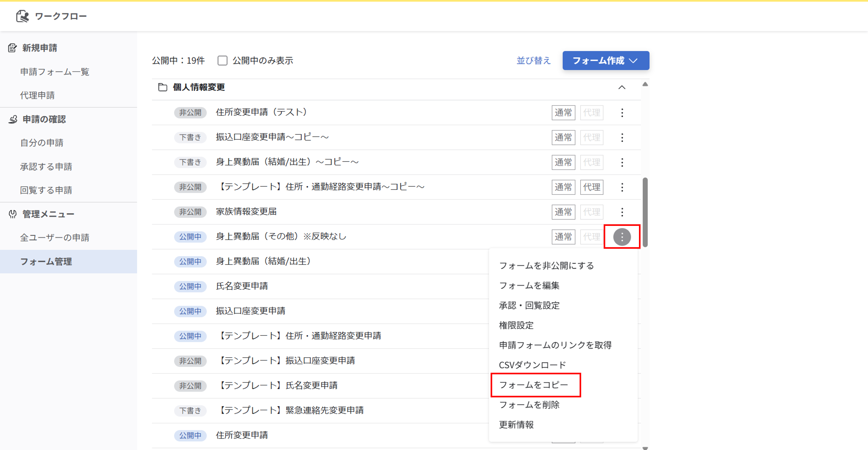Click kebab menu for 身上異動届（その他）※反映なし
The width and height of the screenshot is (868, 450).
coord(622,237)
